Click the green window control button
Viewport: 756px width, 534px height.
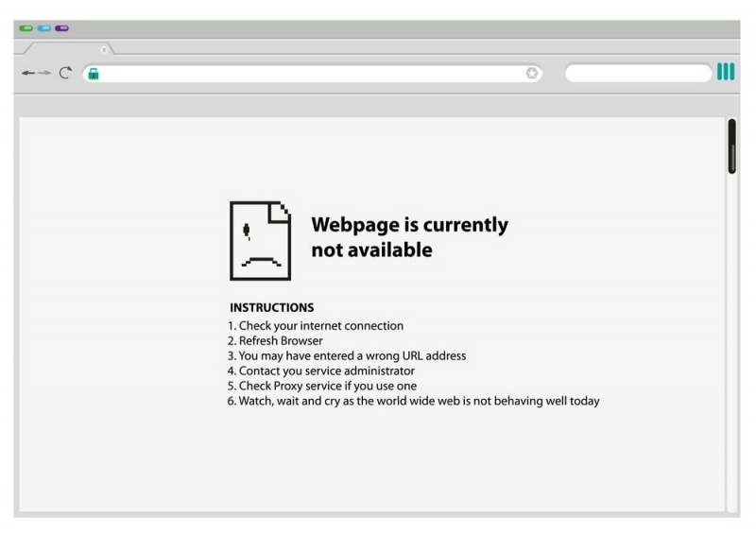pyautogui.click(x=26, y=28)
